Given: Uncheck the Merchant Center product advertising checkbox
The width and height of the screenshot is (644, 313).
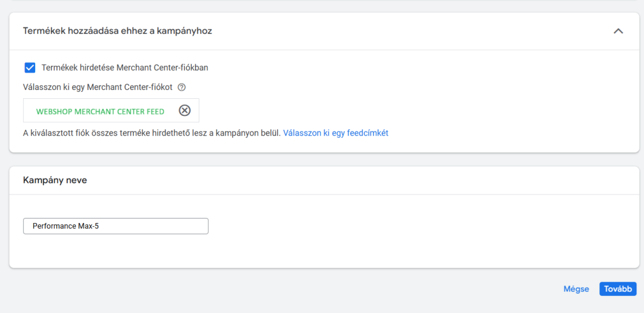Looking at the screenshot, I should (30, 67).
